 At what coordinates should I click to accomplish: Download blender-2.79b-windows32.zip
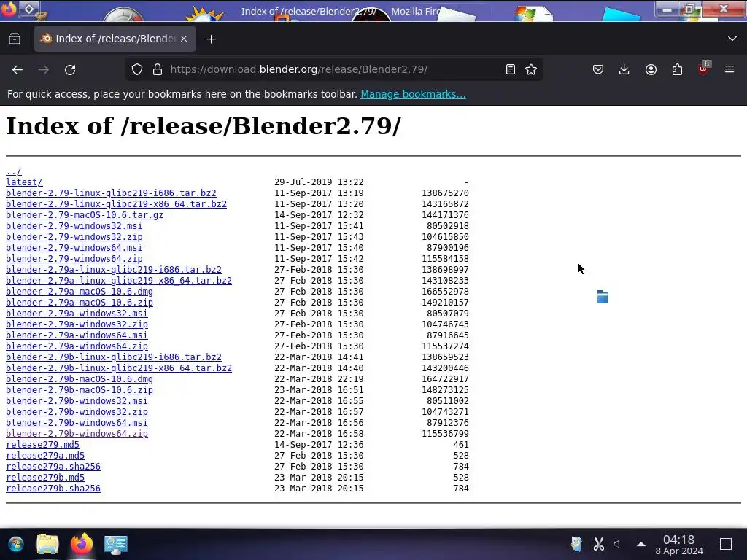coord(77,413)
